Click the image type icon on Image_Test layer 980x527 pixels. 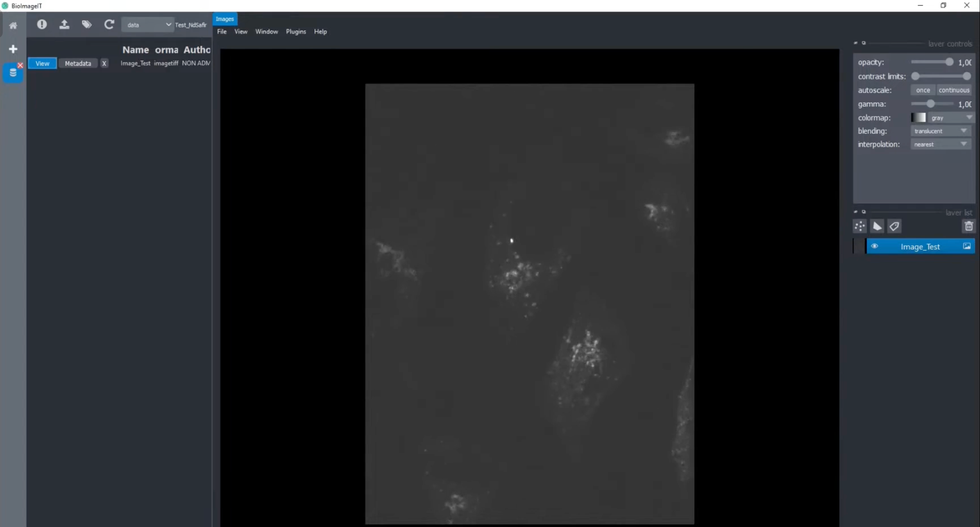(967, 246)
